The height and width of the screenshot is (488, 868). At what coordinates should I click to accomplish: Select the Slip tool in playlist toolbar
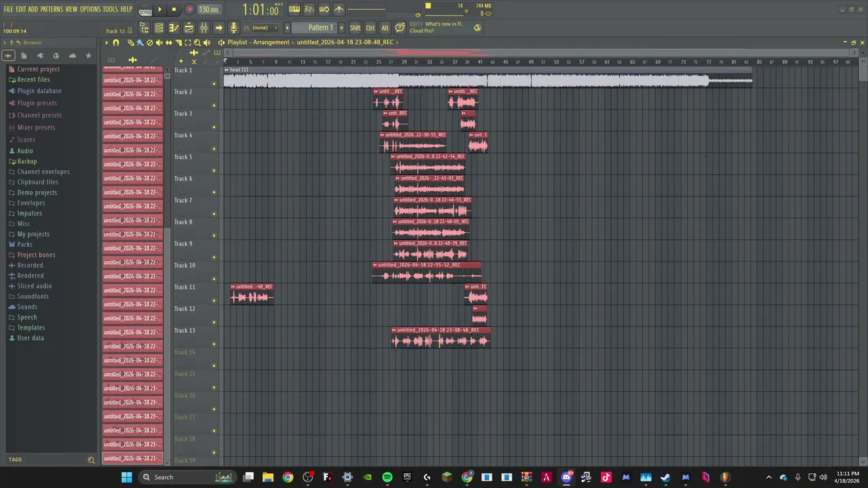[169, 43]
